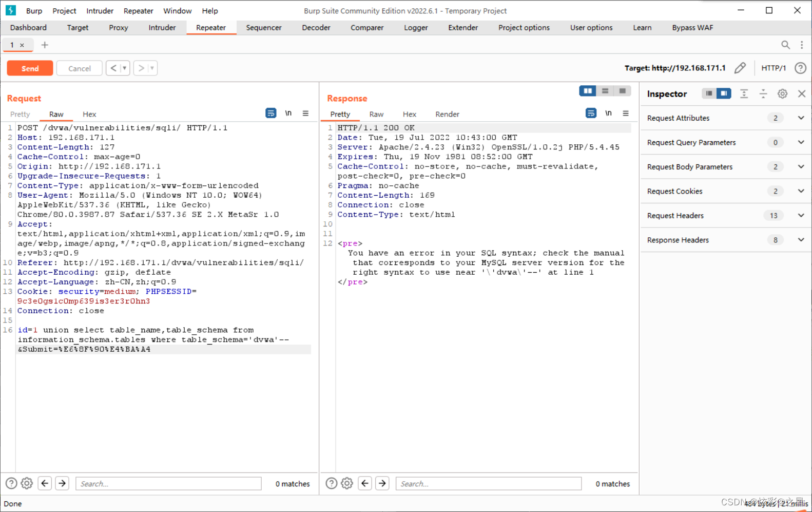The image size is (812, 512).
Task: Open back history dropdown arrow
Action: pos(125,68)
